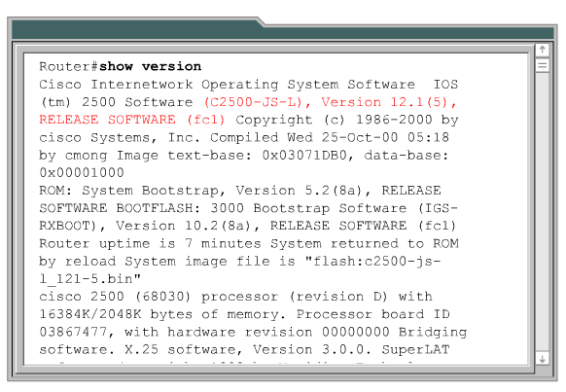Viewport: 566px width, 392px height.
Task: Click 'X.25 software, Version 3.0.0.' text
Action: [x=248, y=349]
